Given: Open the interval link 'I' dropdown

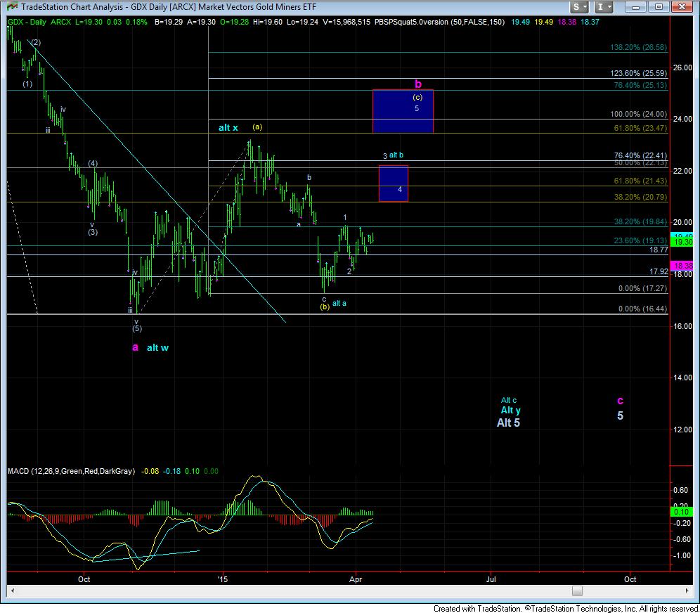Looking at the screenshot, I should [x=604, y=7].
